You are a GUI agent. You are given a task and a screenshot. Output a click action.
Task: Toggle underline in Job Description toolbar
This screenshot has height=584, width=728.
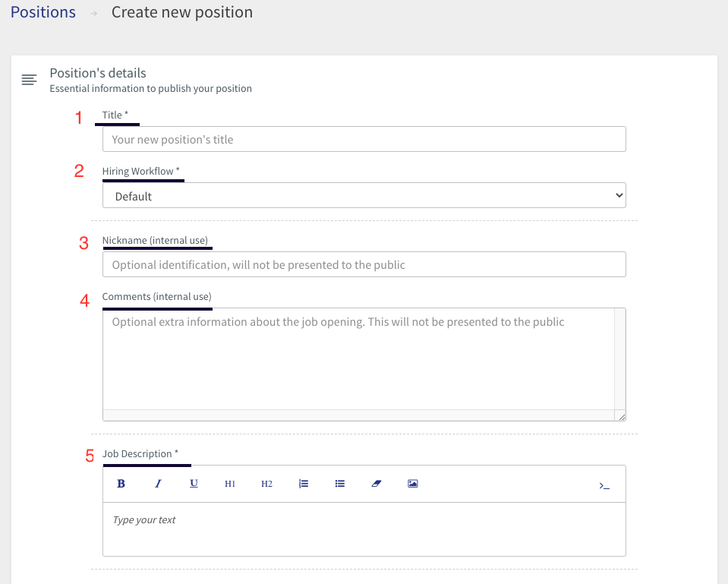194,484
